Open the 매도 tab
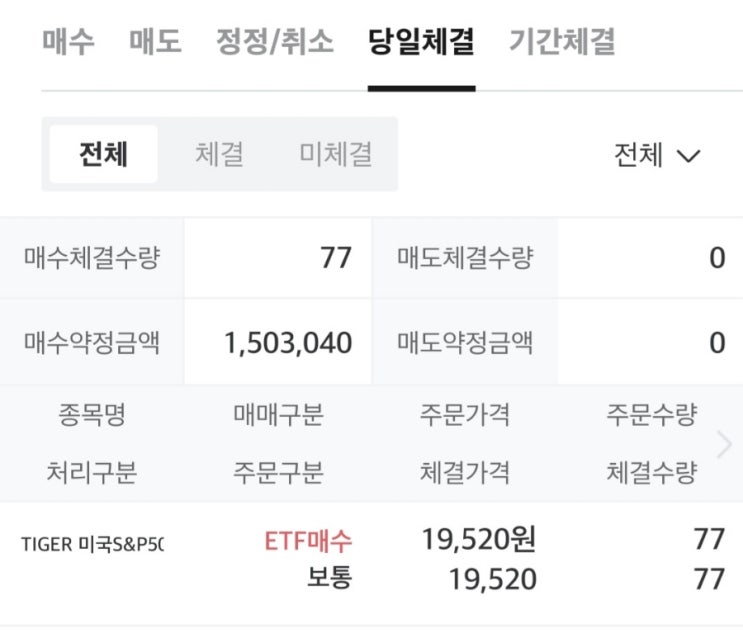 point(155,42)
